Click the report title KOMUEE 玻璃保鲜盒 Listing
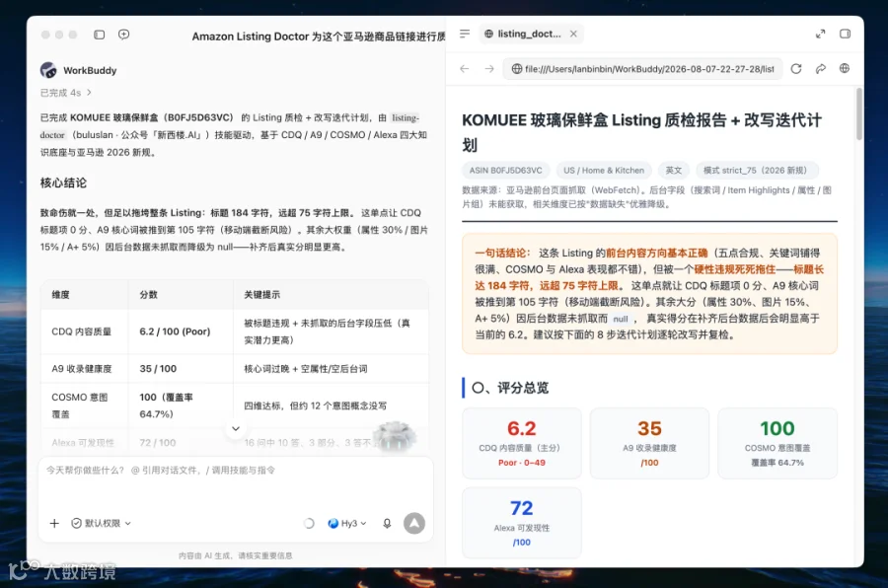Viewport: 888px width, 588px height. tap(641, 132)
